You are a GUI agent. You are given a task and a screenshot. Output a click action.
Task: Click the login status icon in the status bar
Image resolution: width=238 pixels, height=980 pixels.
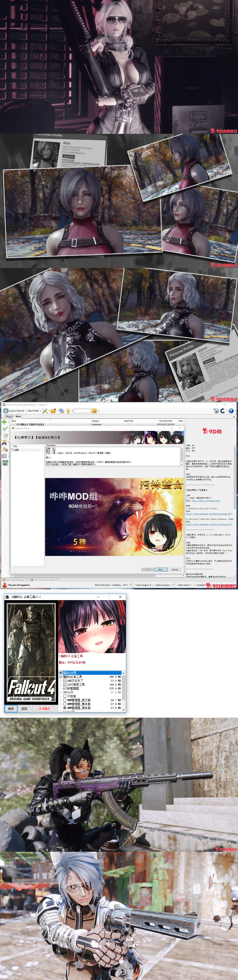coord(5,585)
